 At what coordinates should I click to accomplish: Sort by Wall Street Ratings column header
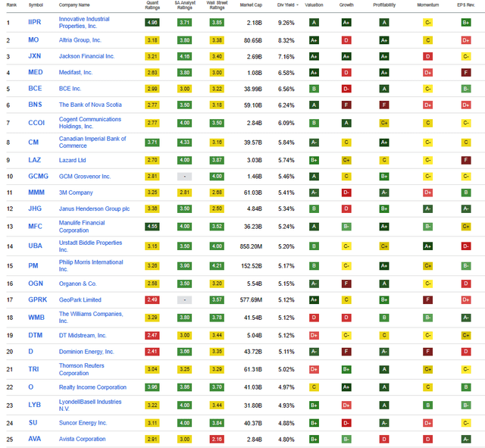tap(217, 5)
